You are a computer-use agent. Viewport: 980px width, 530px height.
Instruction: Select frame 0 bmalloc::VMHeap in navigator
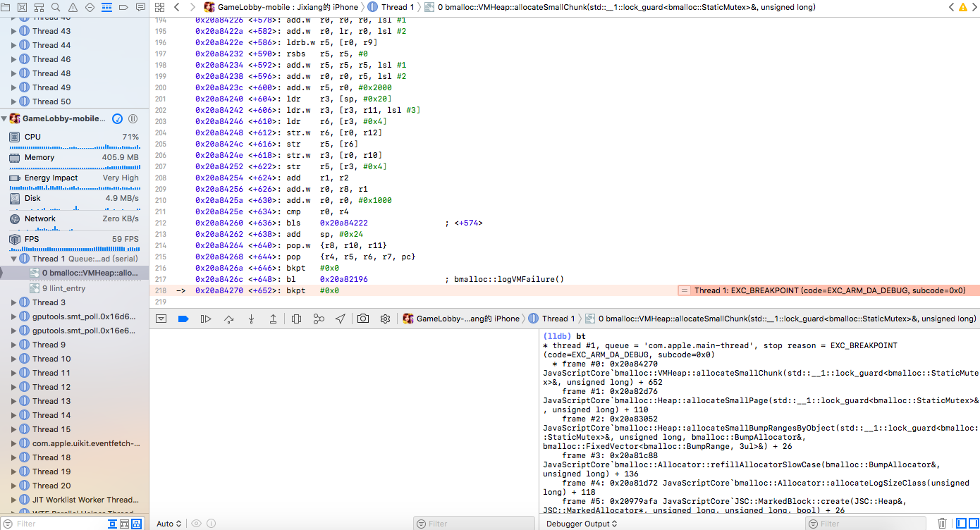pos(74,273)
